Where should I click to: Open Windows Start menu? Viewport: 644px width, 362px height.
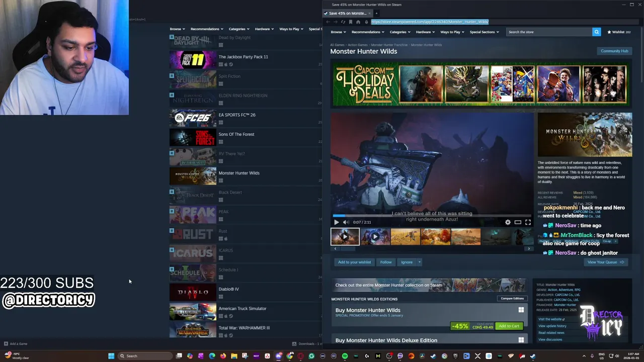point(111,356)
